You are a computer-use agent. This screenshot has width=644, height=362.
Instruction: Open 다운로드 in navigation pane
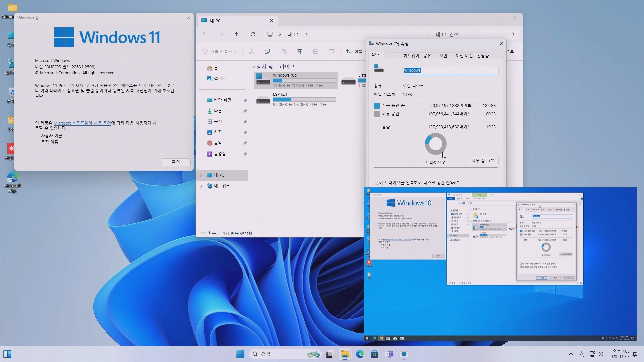click(218, 111)
